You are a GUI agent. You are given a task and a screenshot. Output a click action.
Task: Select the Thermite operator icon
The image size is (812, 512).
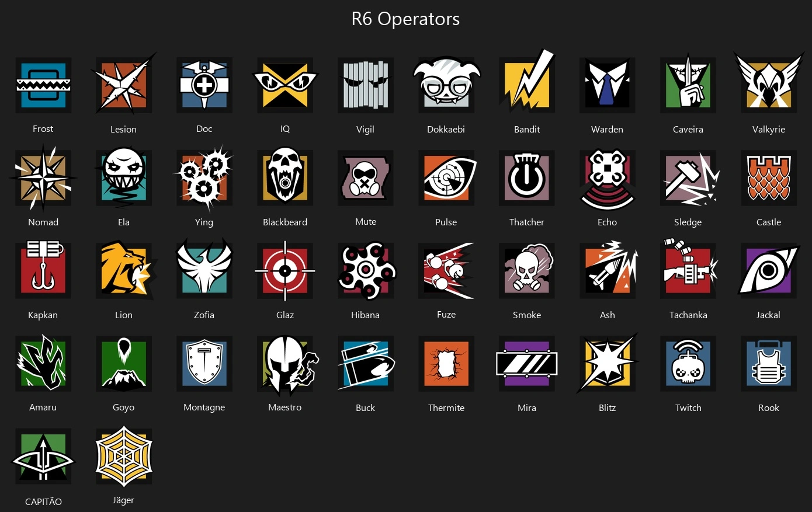tap(446, 364)
